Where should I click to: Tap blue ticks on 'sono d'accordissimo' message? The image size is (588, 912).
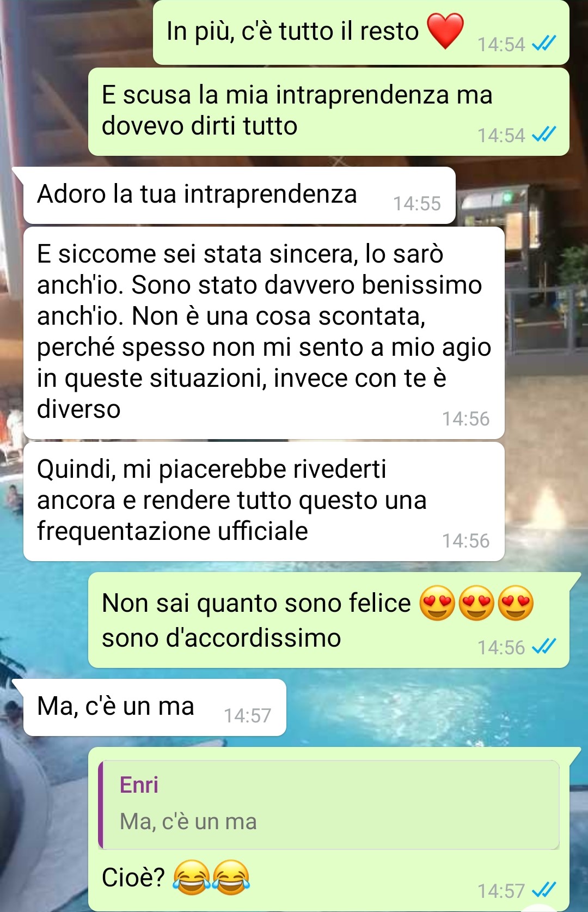pos(544,647)
